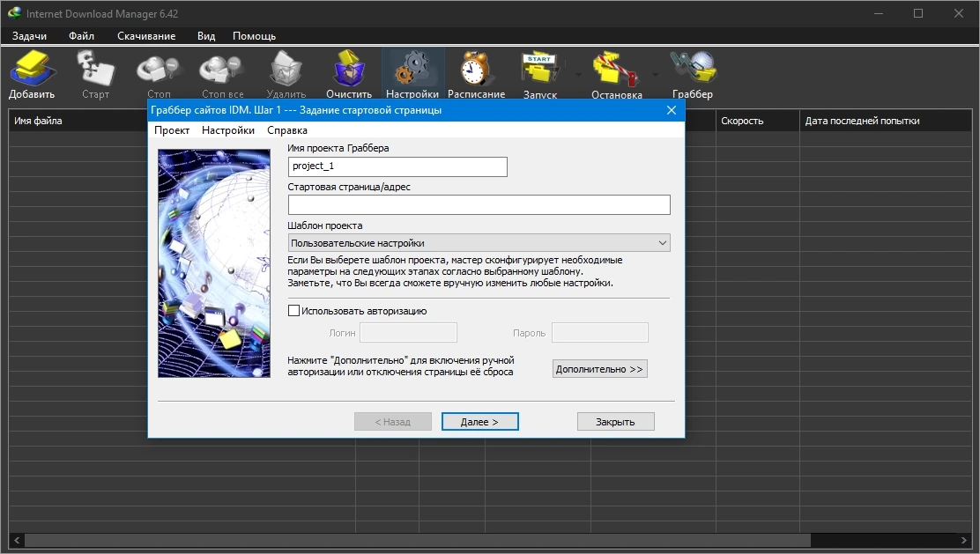
Task: Open the Помощь menu
Action: click(254, 36)
